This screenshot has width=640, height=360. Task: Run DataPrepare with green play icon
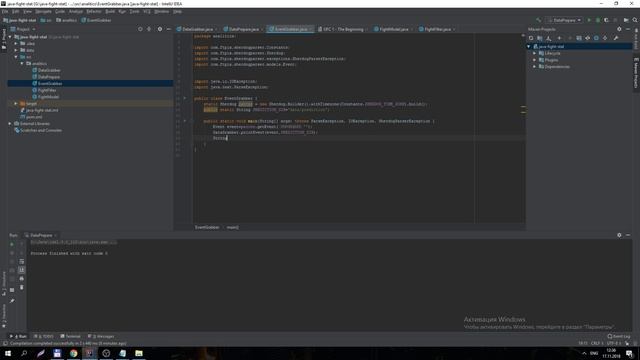pos(589,20)
